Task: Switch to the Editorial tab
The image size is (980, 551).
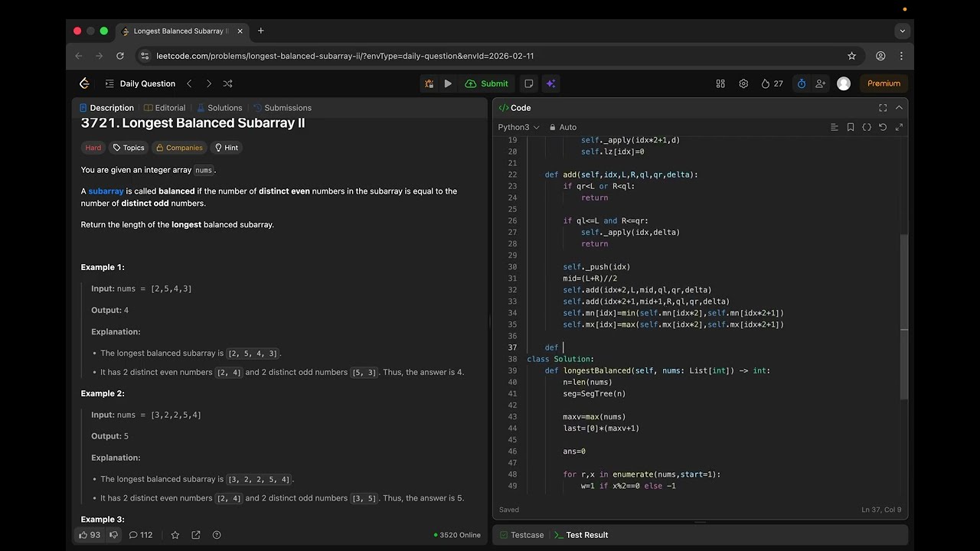Action: (x=165, y=108)
